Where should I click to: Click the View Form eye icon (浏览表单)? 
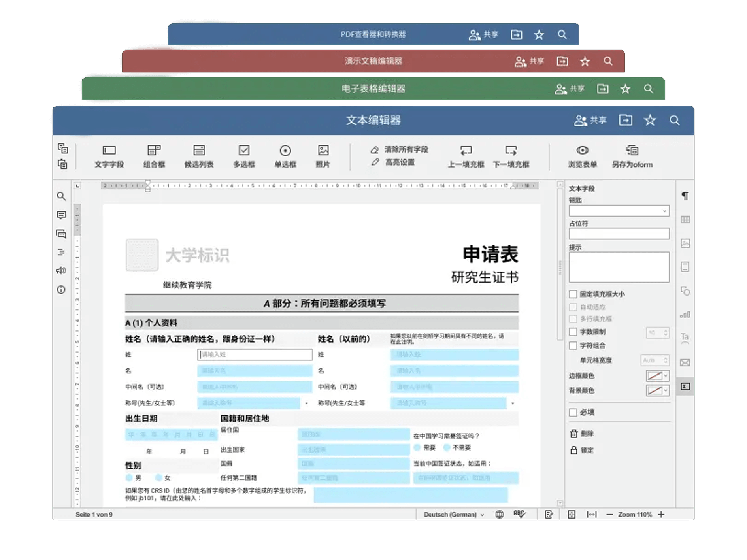(x=582, y=151)
